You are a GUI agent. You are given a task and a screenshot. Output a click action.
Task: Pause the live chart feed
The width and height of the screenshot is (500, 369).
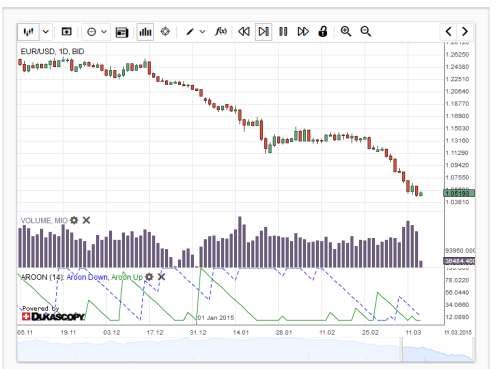tap(283, 32)
